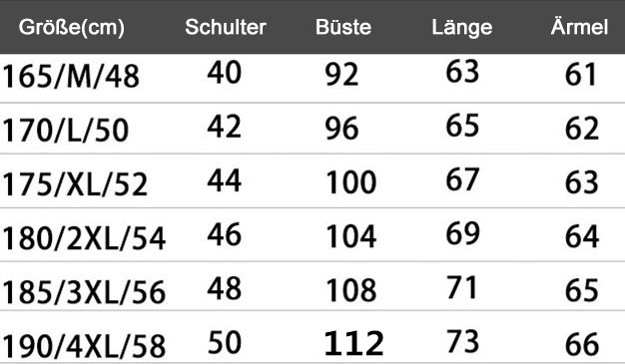This screenshot has height=364, width=625.
Task: Click the Ärmel column header
Action: (579, 27)
